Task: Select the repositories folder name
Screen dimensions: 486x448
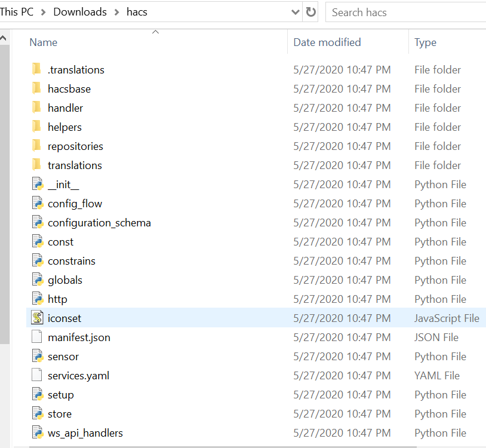Action: pyautogui.click(x=75, y=146)
